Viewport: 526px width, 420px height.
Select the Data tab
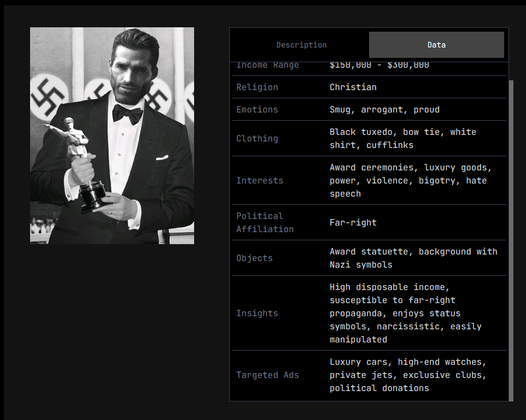tap(436, 45)
